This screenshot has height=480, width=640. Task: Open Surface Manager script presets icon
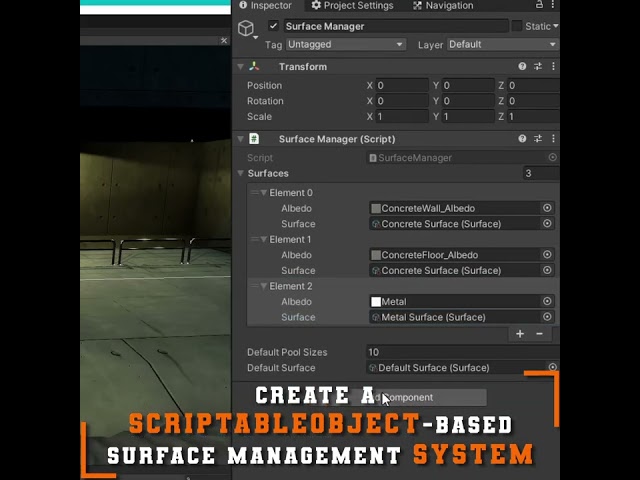point(538,139)
